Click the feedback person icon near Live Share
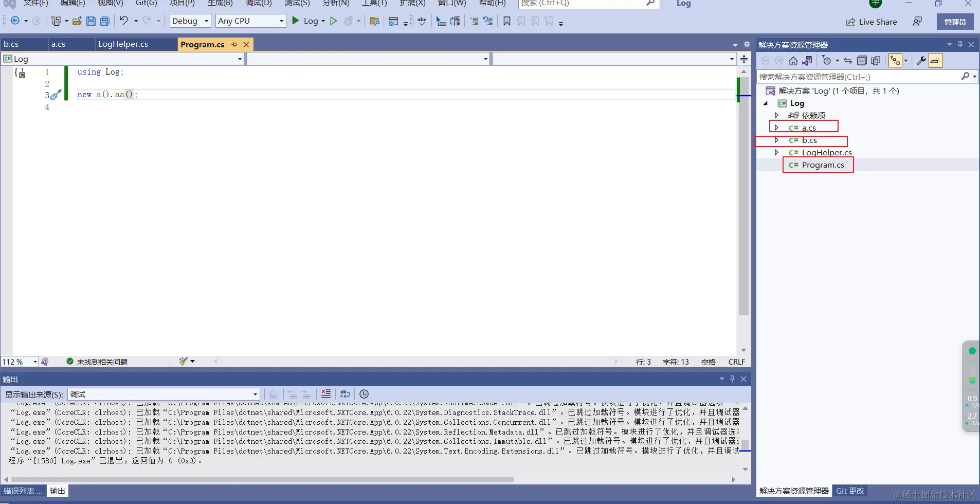 [x=917, y=22]
